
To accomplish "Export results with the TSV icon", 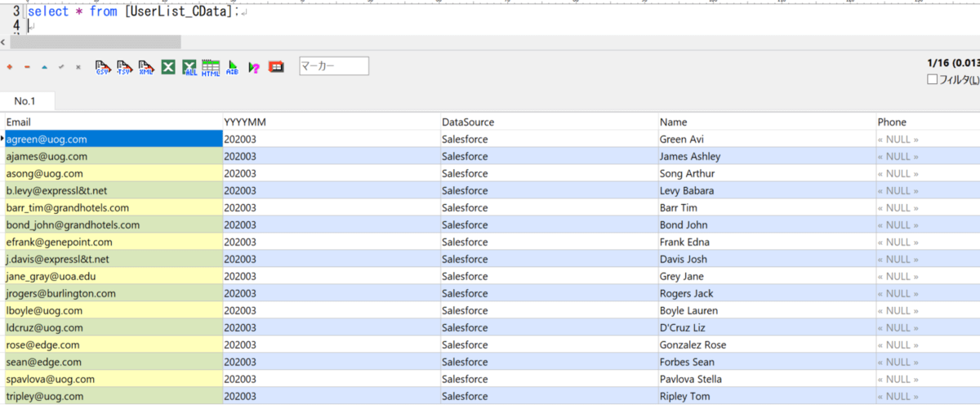I will (124, 67).
